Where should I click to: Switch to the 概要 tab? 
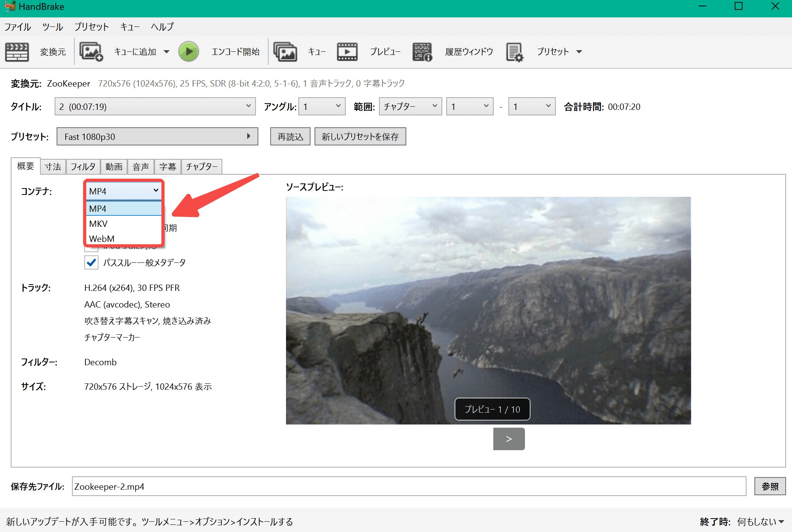coord(26,166)
